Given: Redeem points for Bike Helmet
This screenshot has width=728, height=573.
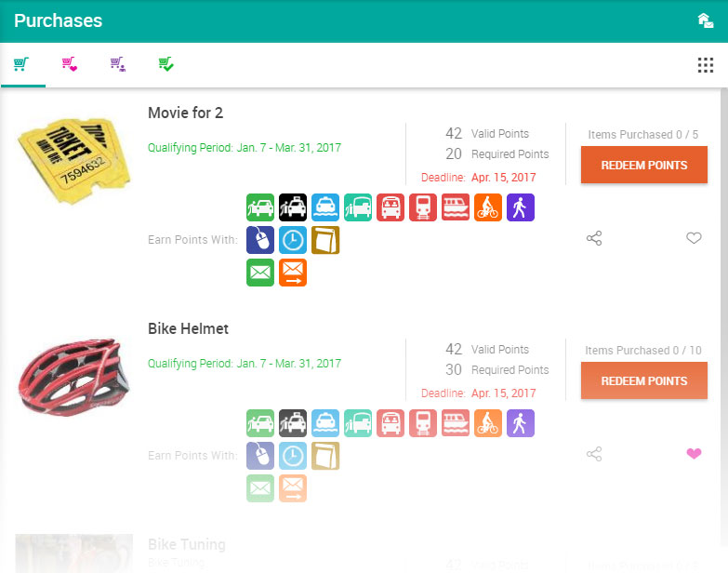Looking at the screenshot, I should [x=644, y=380].
